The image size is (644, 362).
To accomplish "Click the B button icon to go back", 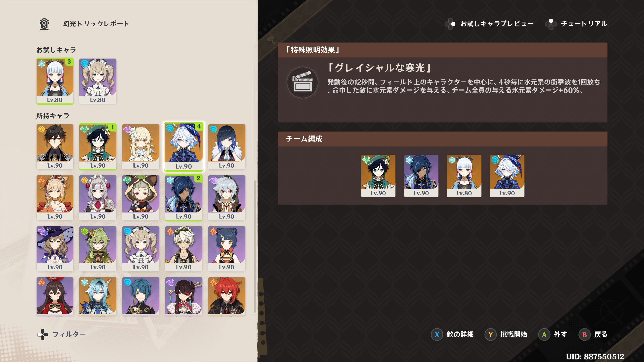I will (x=585, y=334).
